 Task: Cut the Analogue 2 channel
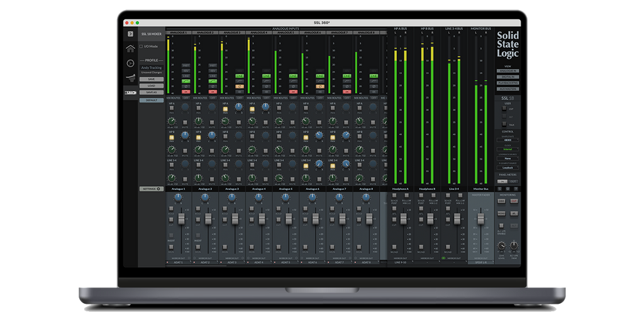(x=198, y=219)
